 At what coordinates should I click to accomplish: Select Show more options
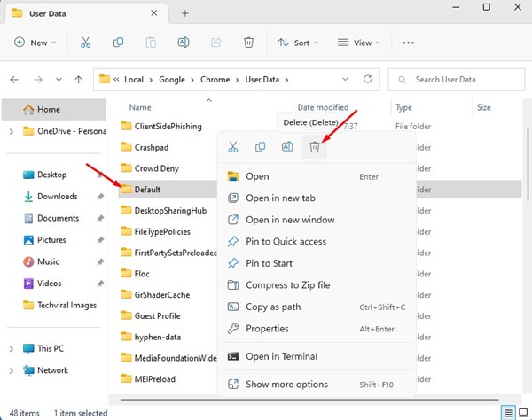317,384
